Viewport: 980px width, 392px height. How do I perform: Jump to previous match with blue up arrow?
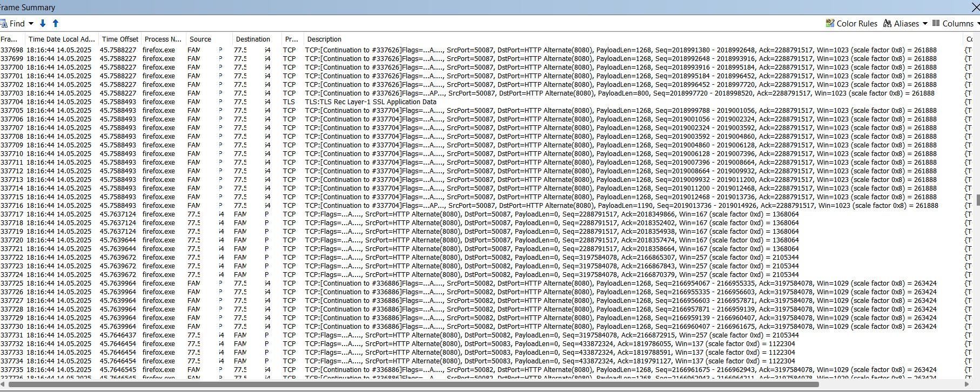[55, 24]
